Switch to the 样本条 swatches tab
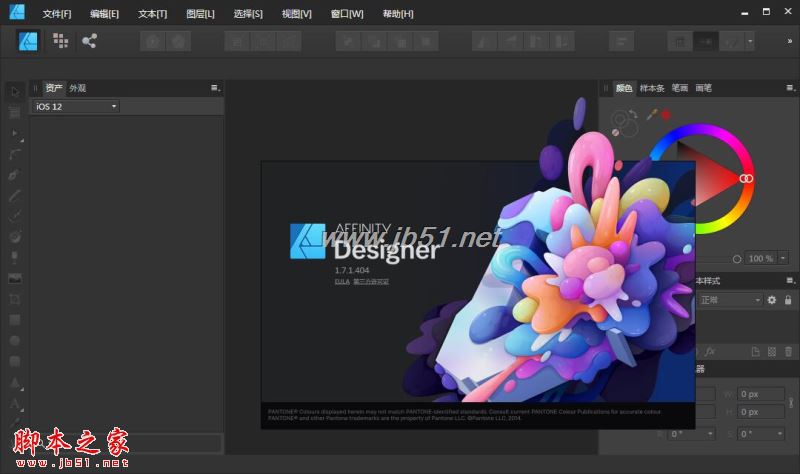 point(652,88)
